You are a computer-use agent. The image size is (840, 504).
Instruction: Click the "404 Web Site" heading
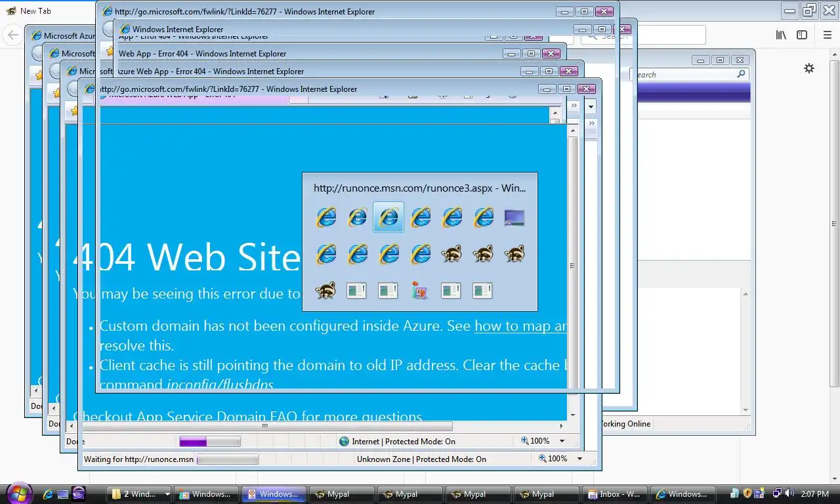187,257
